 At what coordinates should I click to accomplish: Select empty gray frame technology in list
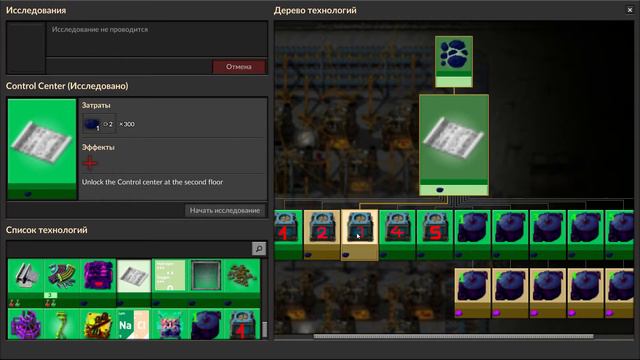(x=206, y=282)
